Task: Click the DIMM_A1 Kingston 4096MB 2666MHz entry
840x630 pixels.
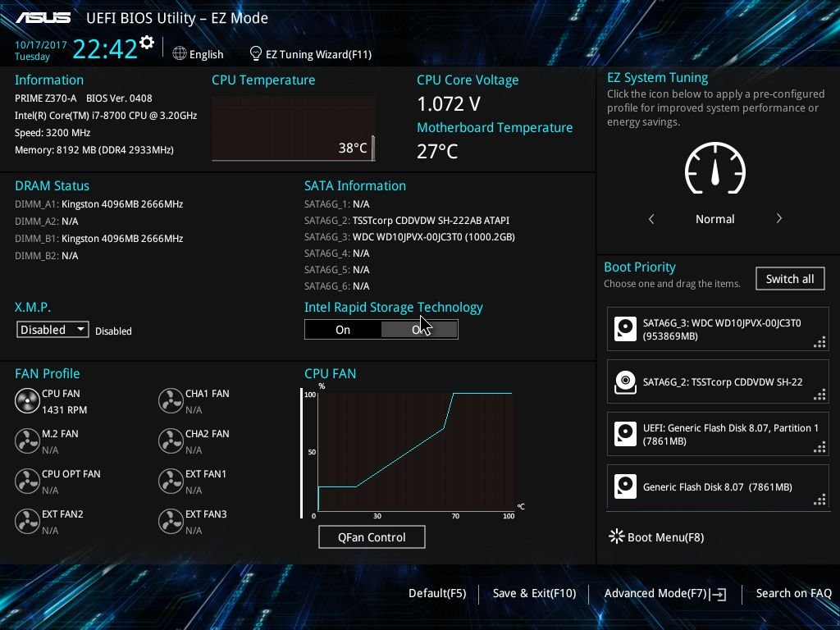Action: (99, 204)
